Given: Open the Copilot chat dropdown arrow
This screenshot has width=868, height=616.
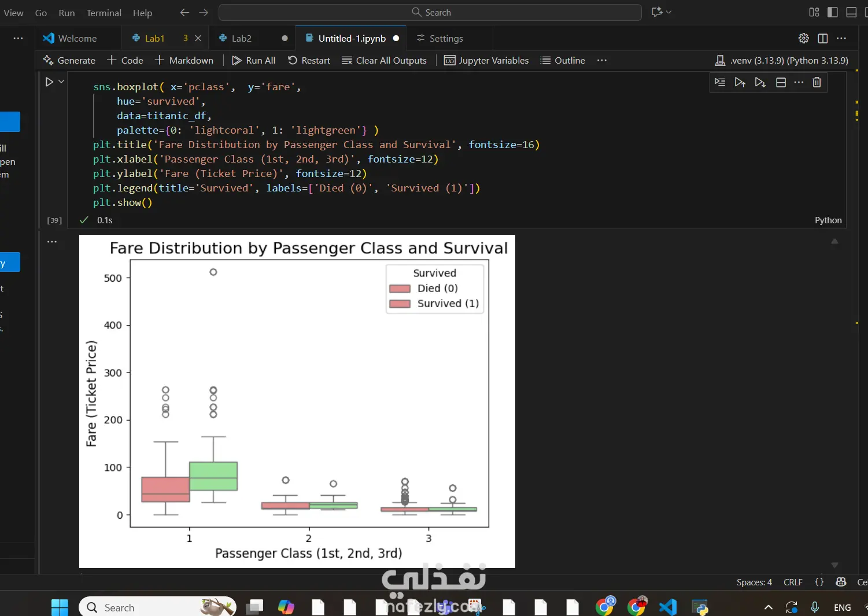Looking at the screenshot, I should pyautogui.click(x=669, y=12).
